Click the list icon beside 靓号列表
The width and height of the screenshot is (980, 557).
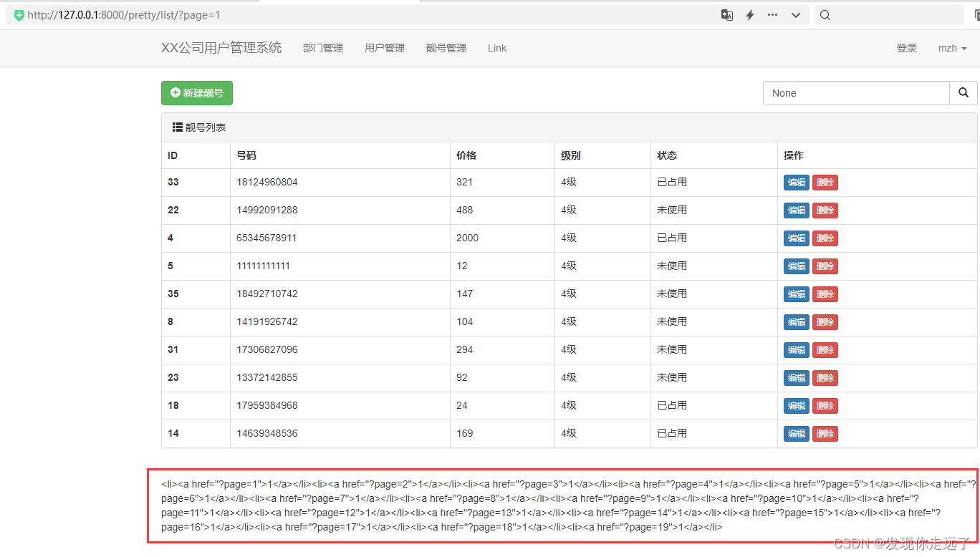(x=178, y=127)
